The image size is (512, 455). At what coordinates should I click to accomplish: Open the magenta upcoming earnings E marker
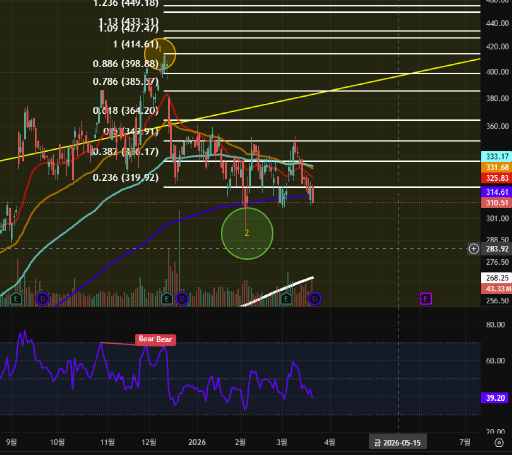pos(426,299)
